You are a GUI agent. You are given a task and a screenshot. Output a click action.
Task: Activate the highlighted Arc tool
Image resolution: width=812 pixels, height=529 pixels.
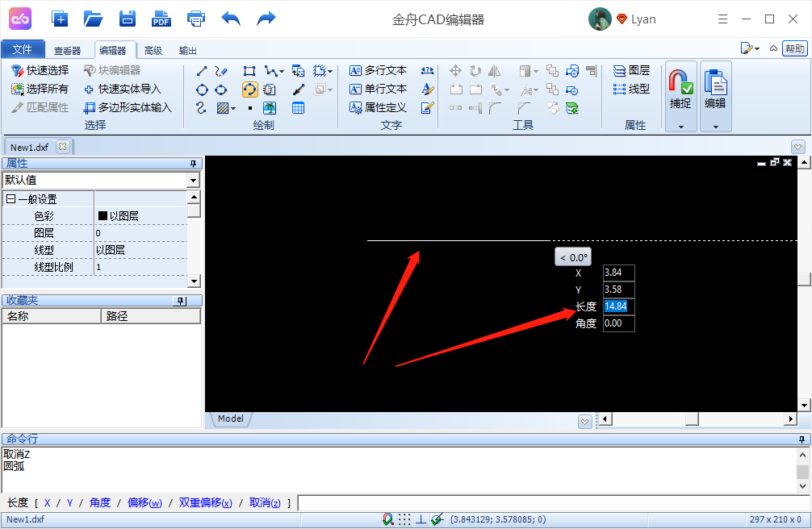click(249, 90)
